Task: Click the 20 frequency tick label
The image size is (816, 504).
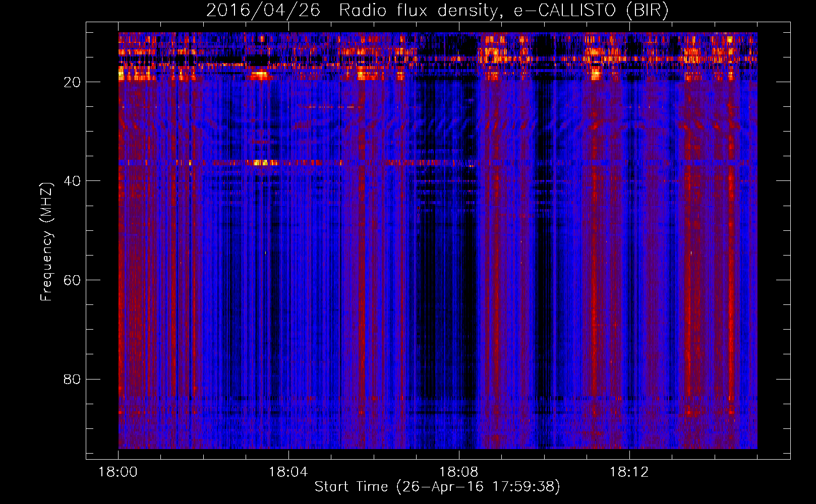Action: [x=73, y=82]
